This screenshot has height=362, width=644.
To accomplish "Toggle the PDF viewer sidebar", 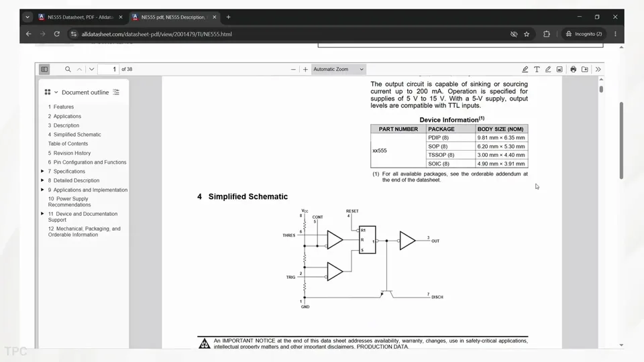I will pyautogui.click(x=44, y=69).
